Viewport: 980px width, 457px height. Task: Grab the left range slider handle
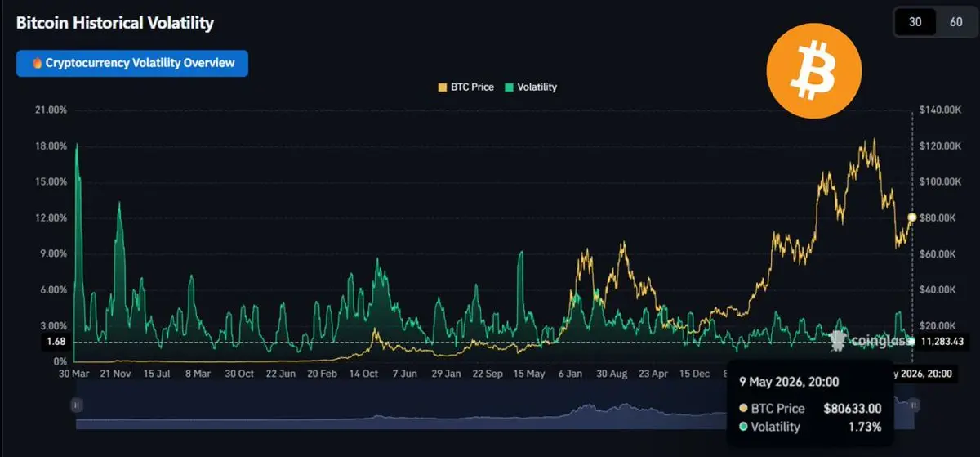click(x=76, y=405)
